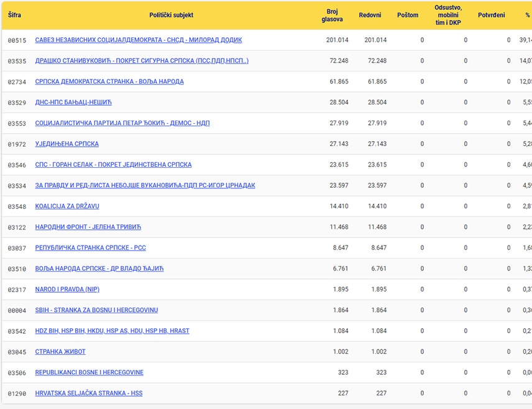
Task: Open ЗА ПРАВДУ И РЕД-ЛИСТА НЕБОЈШЕ ВУКАНОВИЋА link
Action: (145, 185)
